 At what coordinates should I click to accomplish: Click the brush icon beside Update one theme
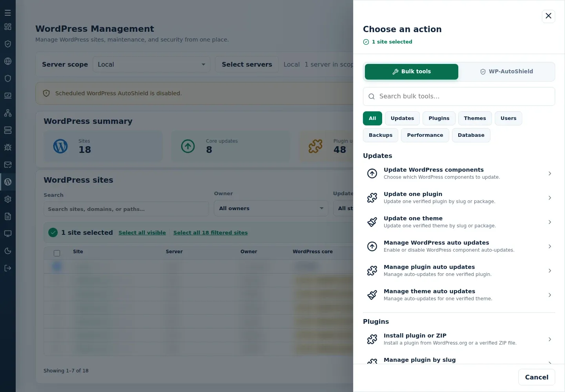372,222
